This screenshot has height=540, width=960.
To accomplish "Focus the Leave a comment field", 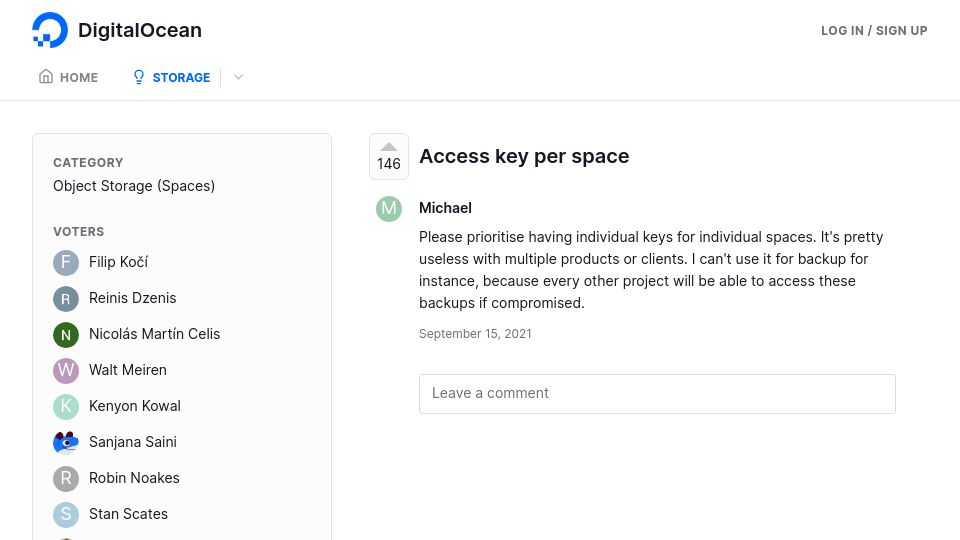I will pos(657,394).
